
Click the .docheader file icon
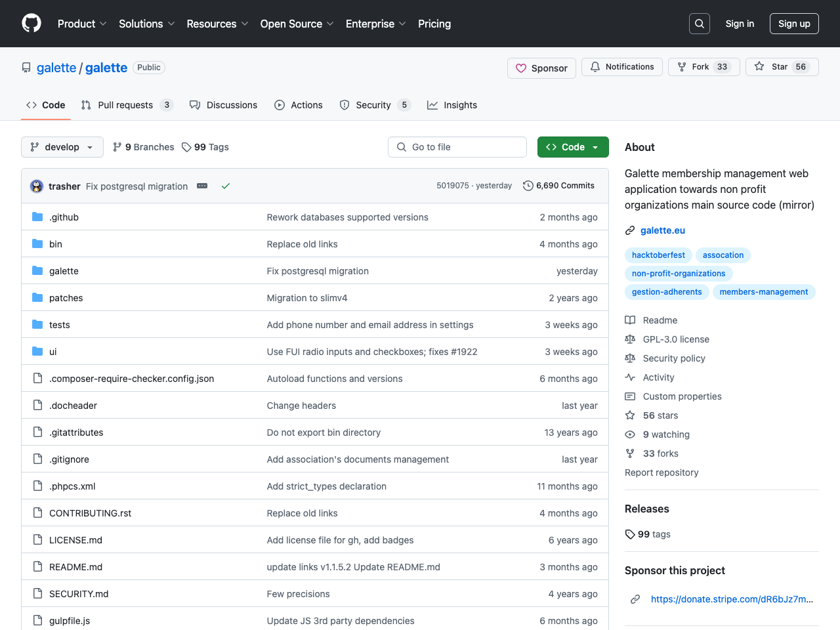tap(37, 405)
